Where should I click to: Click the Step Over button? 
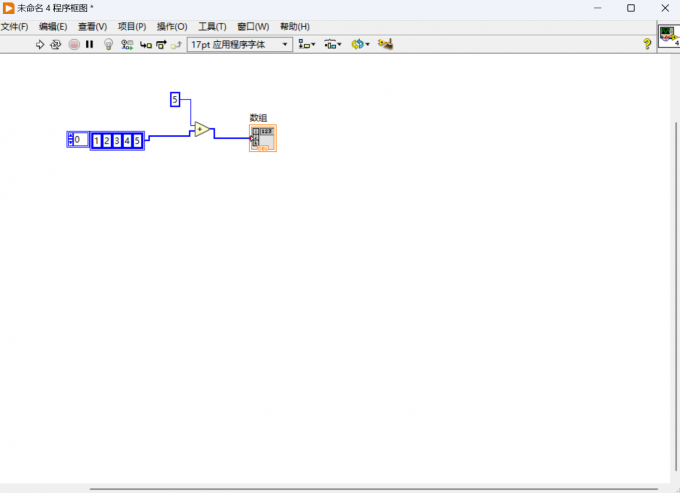[x=161, y=45]
